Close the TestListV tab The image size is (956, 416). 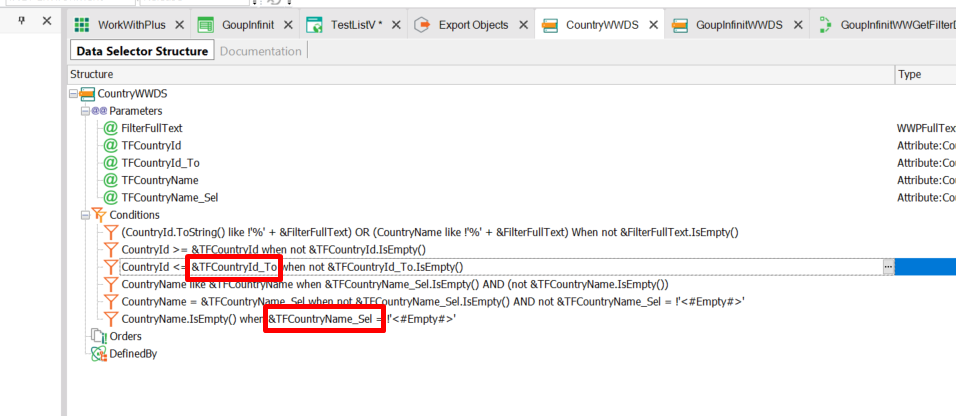pos(396,25)
